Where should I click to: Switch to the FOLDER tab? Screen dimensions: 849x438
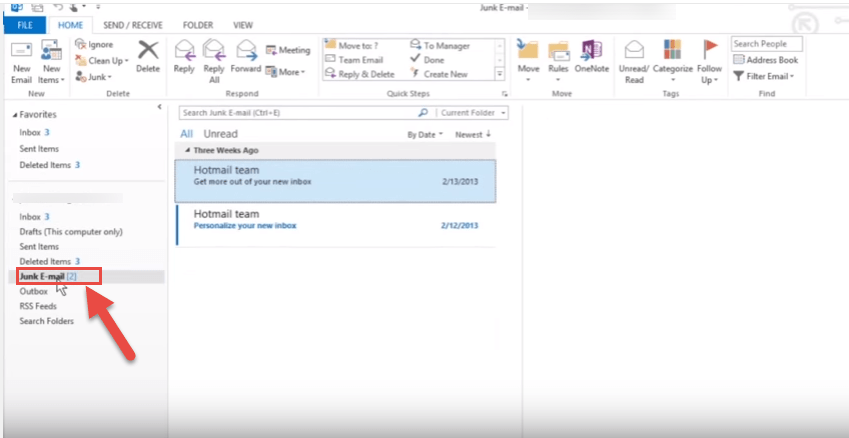point(198,25)
